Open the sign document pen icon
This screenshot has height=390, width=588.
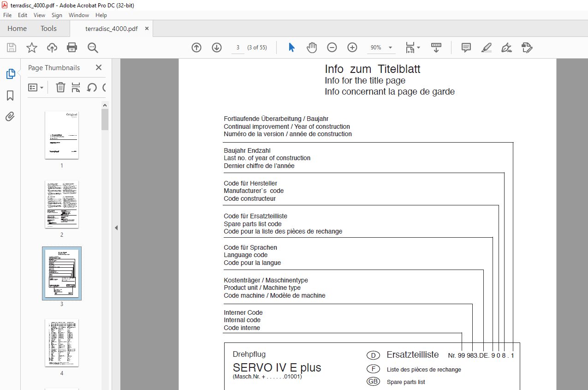(x=507, y=48)
